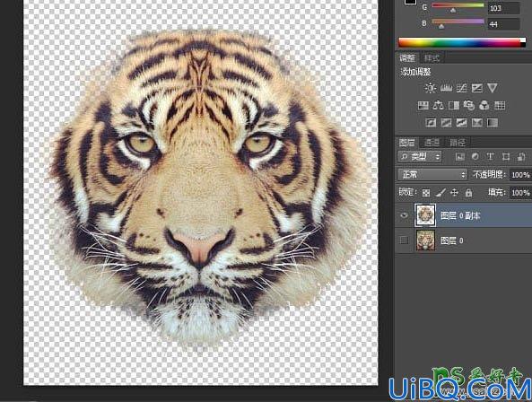
Task: Add a Threshold adjustment layer
Action: [461, 122]
